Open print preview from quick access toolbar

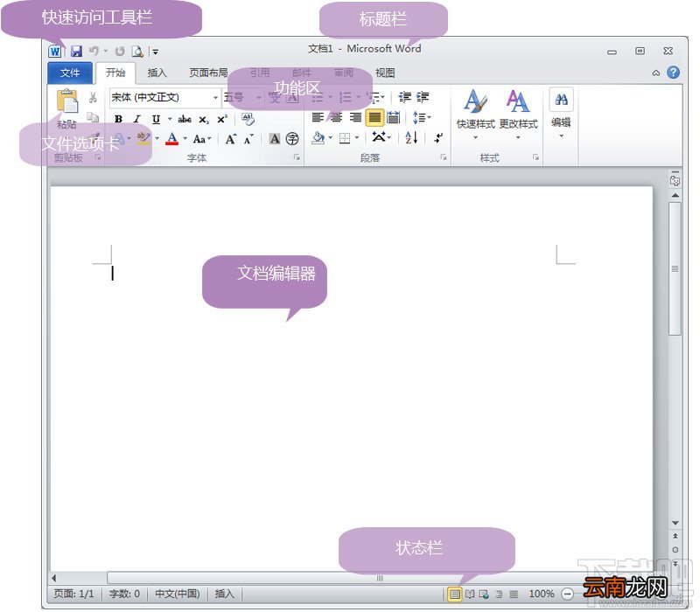137,52
